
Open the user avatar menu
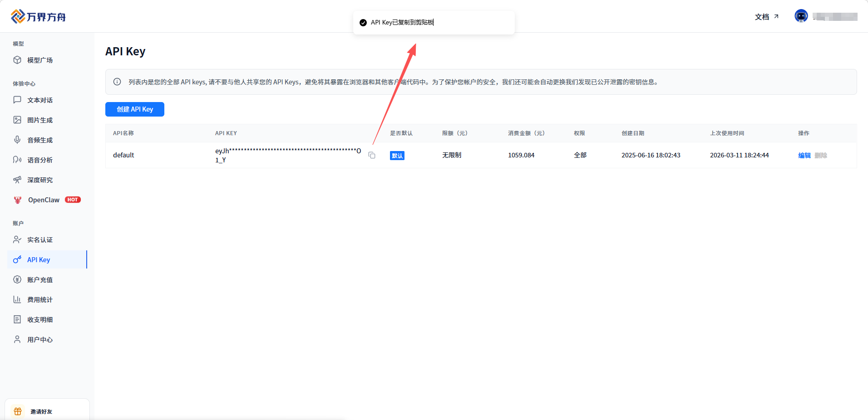(x=801, y=16)
